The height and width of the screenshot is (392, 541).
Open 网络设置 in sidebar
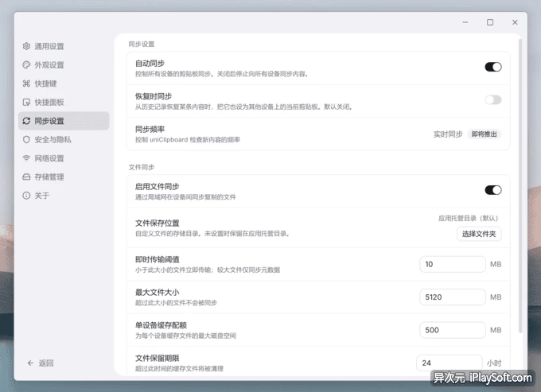click(x=64, y=158)
